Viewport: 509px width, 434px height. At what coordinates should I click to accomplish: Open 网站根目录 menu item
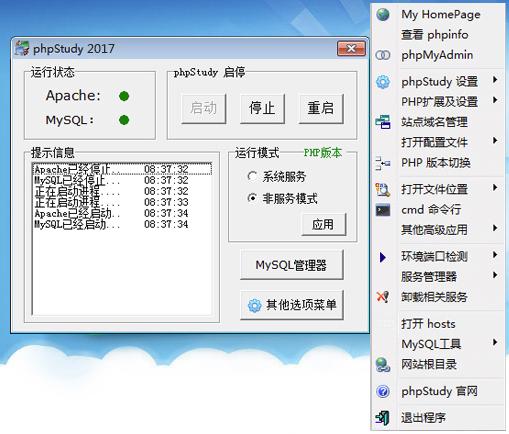click(438, 364)
